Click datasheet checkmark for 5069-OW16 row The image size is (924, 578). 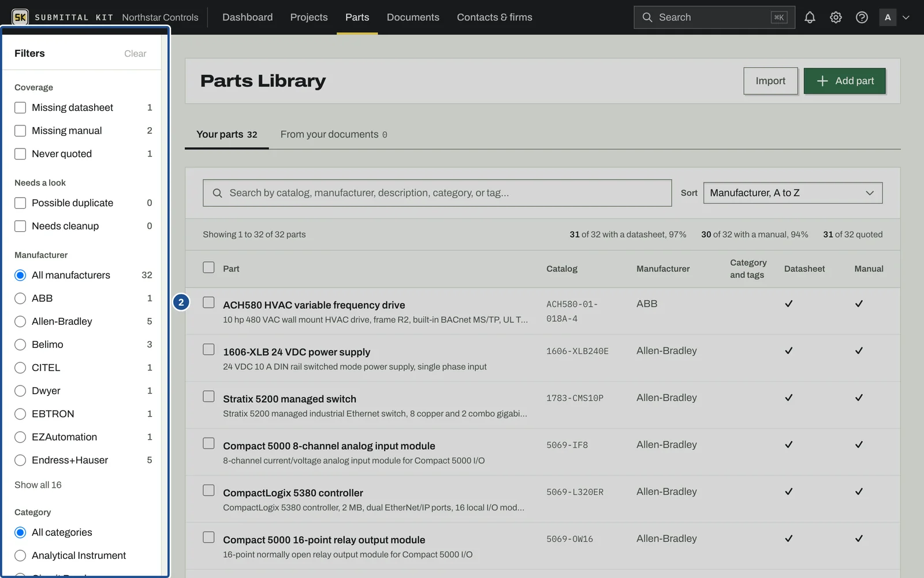point(788,539)
